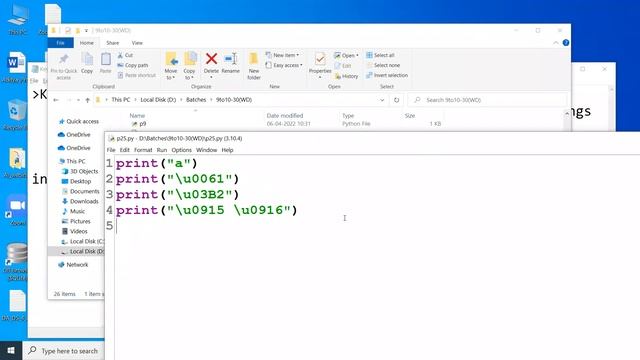Sort by Type column header

(348, 116)
